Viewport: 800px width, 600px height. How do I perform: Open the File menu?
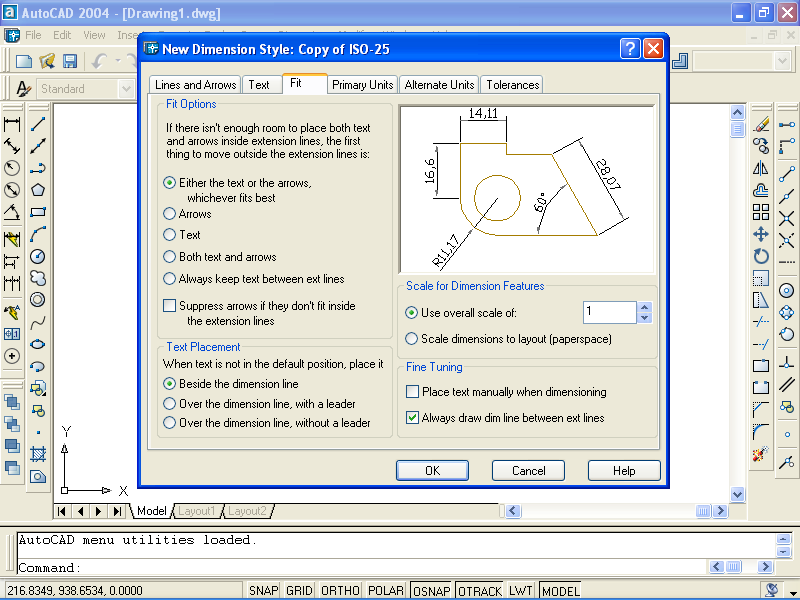click(33, 35)
